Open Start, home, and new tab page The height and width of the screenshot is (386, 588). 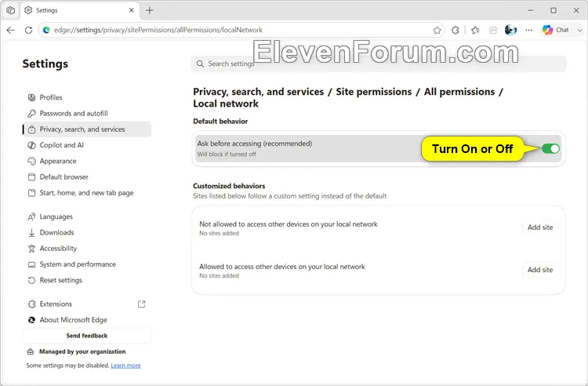[87, 193]
